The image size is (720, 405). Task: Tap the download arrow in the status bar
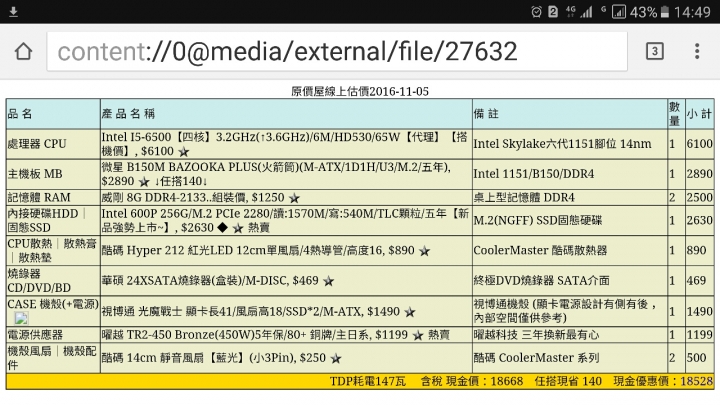pos(13,11)
